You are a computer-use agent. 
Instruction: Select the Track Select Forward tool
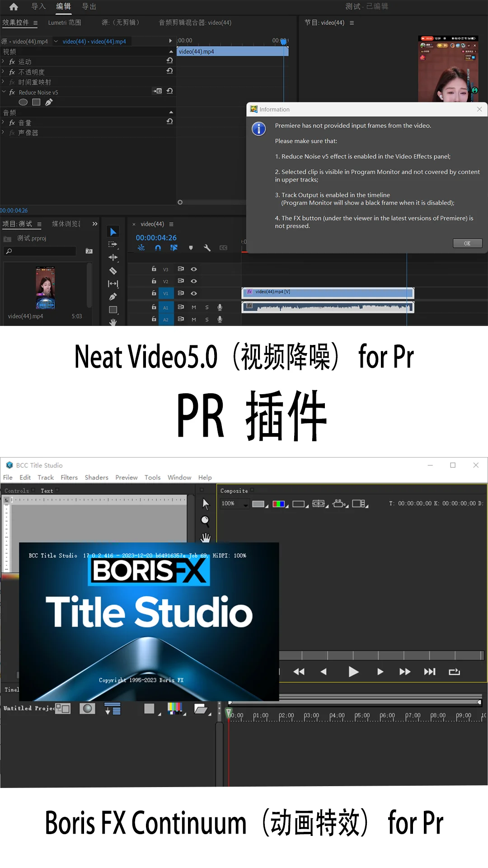point(113,245)
